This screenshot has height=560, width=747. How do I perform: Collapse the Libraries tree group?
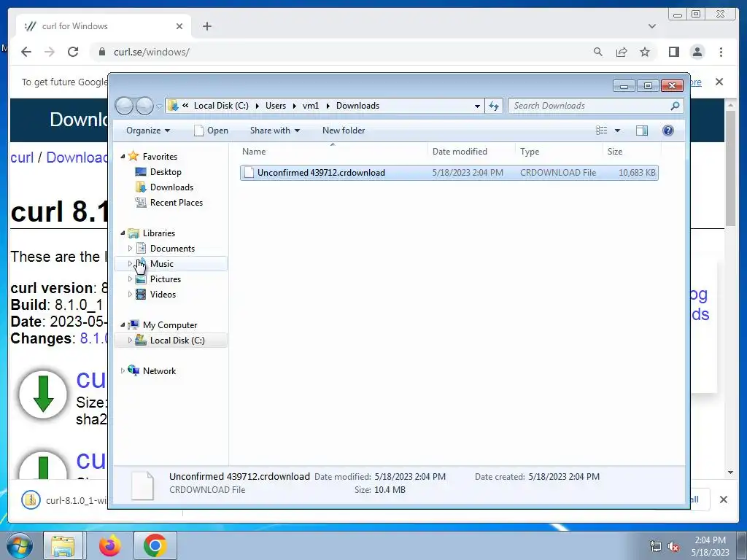(x=123, y=233)
